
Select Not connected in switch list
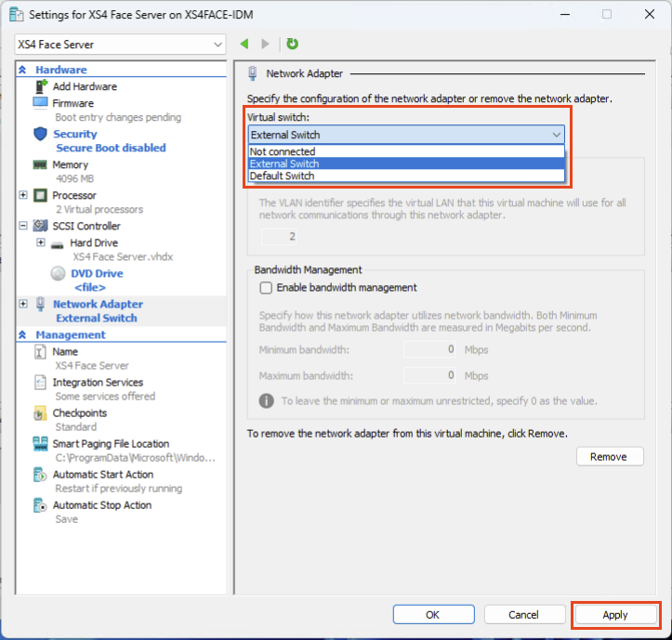(x=406, y=151)
